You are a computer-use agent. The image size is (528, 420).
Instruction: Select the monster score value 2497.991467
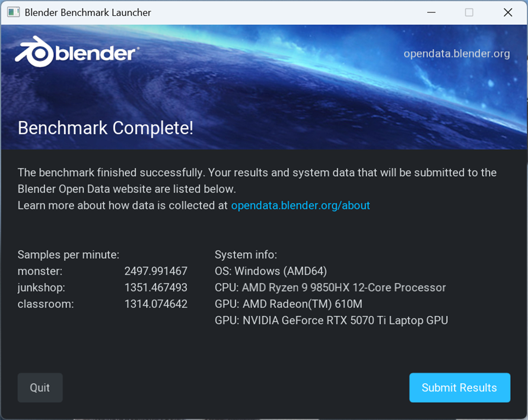(156, 271)
